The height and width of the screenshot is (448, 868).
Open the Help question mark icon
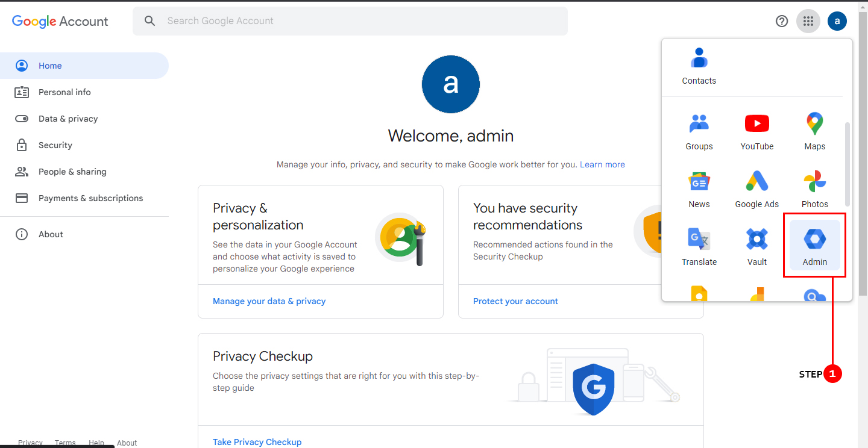[x=781, y=20]
